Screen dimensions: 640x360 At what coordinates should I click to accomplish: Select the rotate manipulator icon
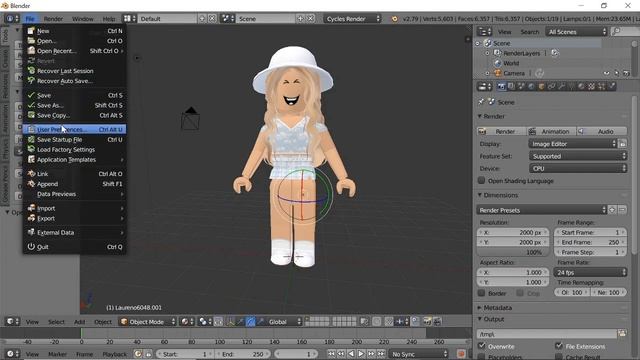click(251, 322)
